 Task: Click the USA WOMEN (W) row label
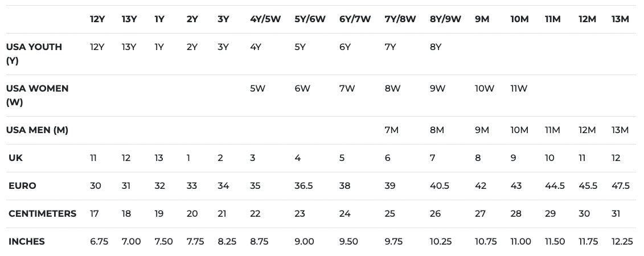tap(38, 96)
